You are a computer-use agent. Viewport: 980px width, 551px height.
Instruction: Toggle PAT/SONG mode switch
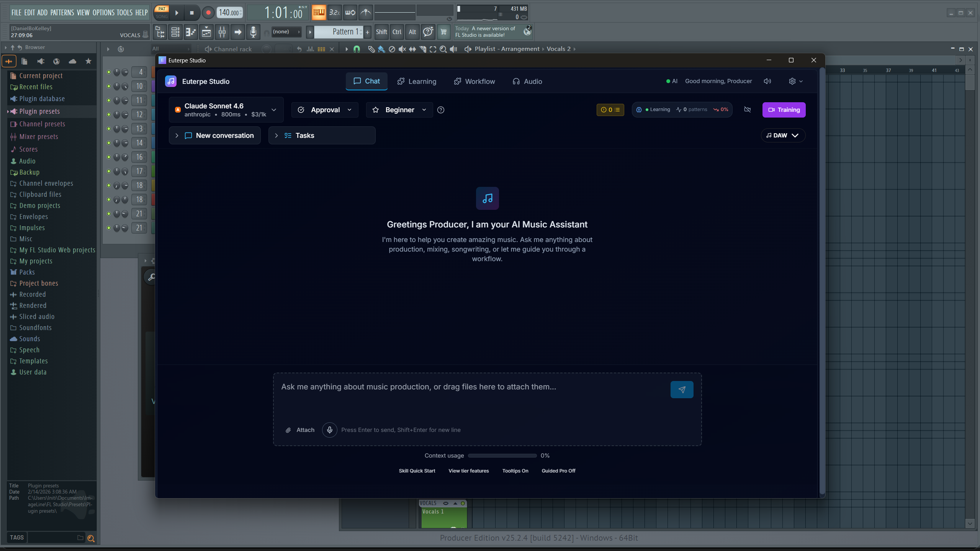click(162, 13)
